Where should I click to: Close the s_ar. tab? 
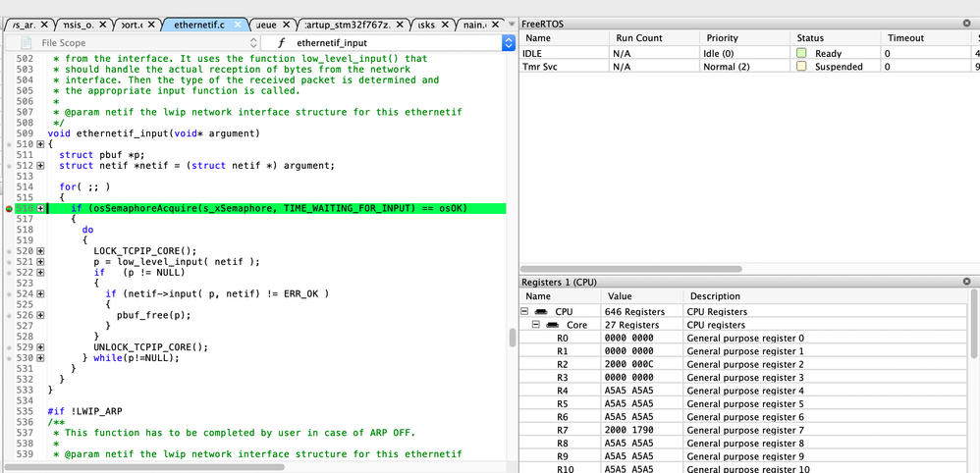pyautogui.click(x=42, y=25)
